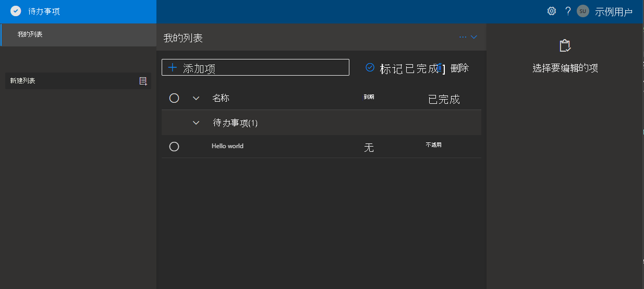Select the Hello world item's circle
This screenshot has height=289, width=644.
pos(174,147)
